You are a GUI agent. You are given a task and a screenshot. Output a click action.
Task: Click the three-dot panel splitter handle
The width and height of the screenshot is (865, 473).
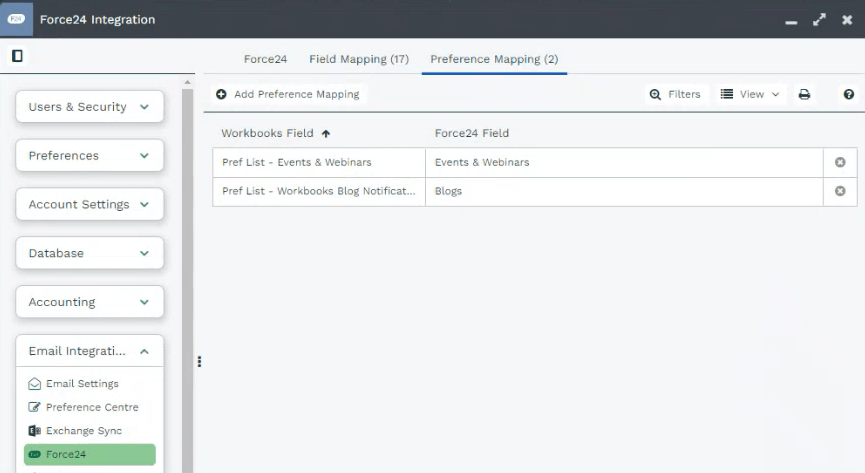pos(199,362)
